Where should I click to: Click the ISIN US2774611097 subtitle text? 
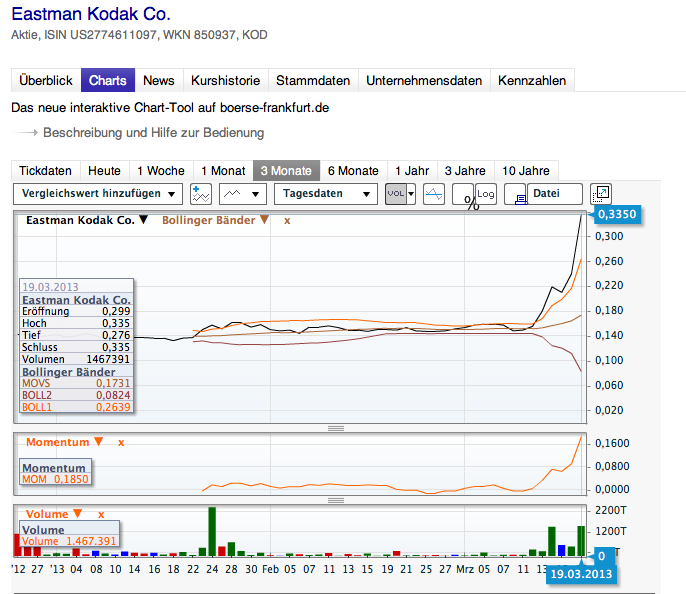tap(100, 35)
